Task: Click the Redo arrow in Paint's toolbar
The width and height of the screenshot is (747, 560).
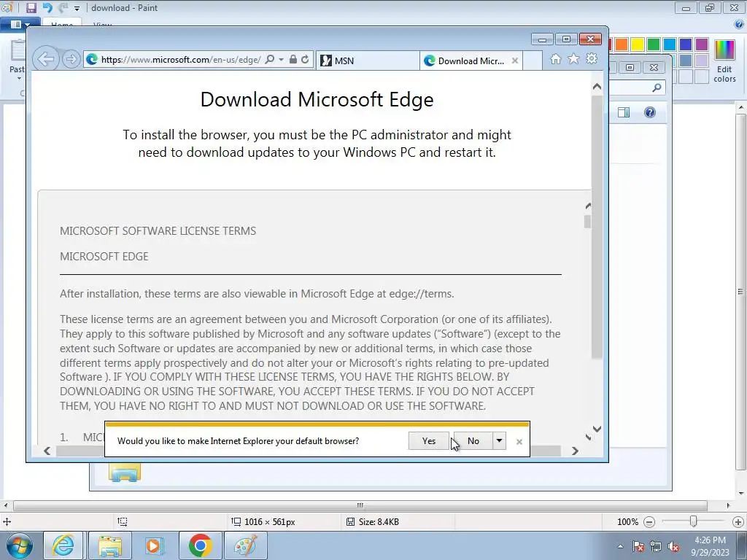Action: 63,7
